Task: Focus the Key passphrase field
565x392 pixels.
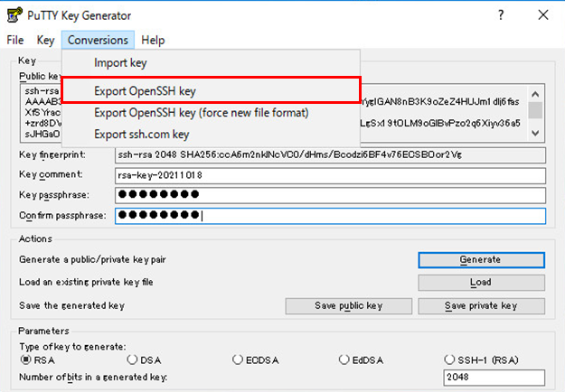Action: 330,195
